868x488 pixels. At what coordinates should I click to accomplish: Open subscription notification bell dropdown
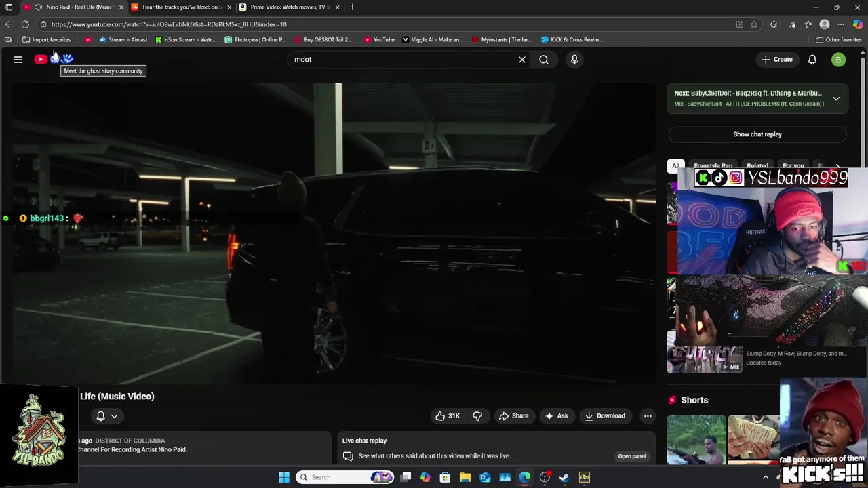coord(106,416)
